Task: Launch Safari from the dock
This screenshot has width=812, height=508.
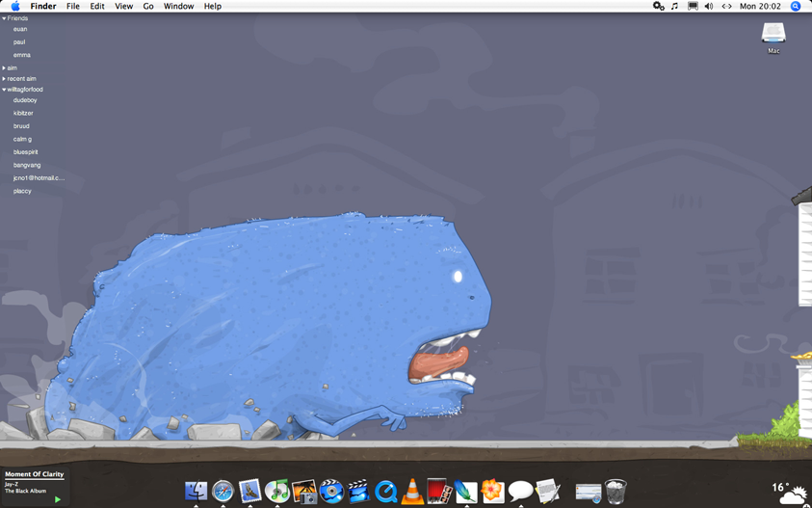Action: [x=223, y=491]
